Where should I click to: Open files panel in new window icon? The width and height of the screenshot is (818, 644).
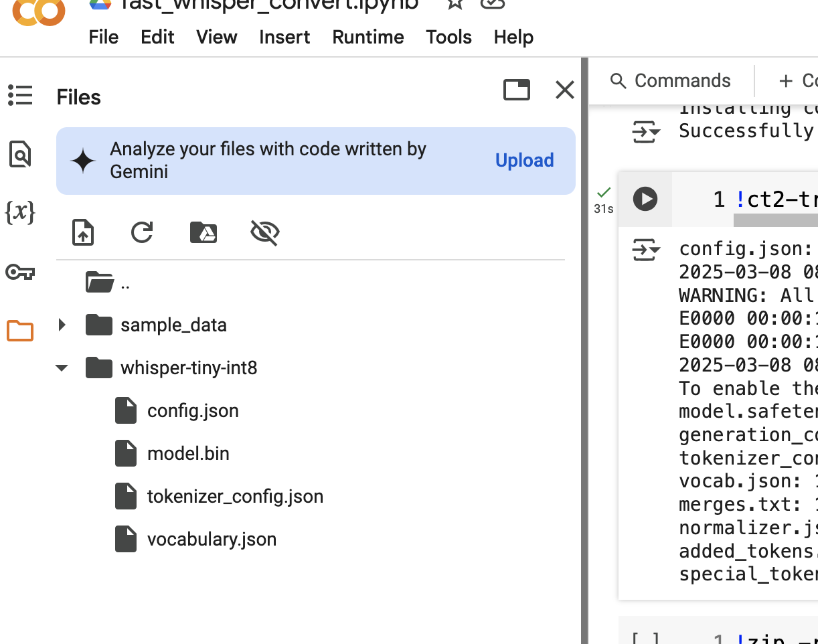(516, 90)
